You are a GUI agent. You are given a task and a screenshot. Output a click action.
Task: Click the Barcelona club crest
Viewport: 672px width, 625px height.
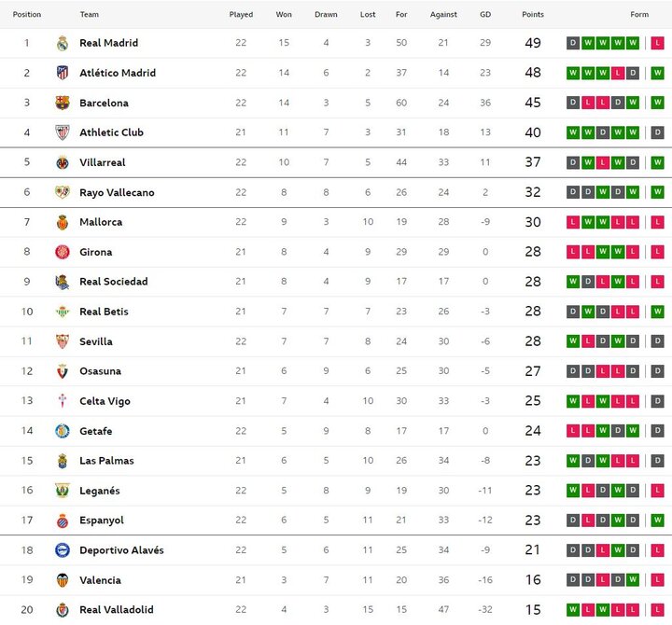pos(63,103)
